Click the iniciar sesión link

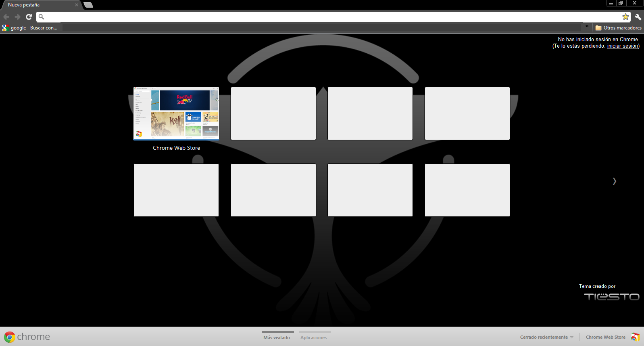[x=622, y=46]
